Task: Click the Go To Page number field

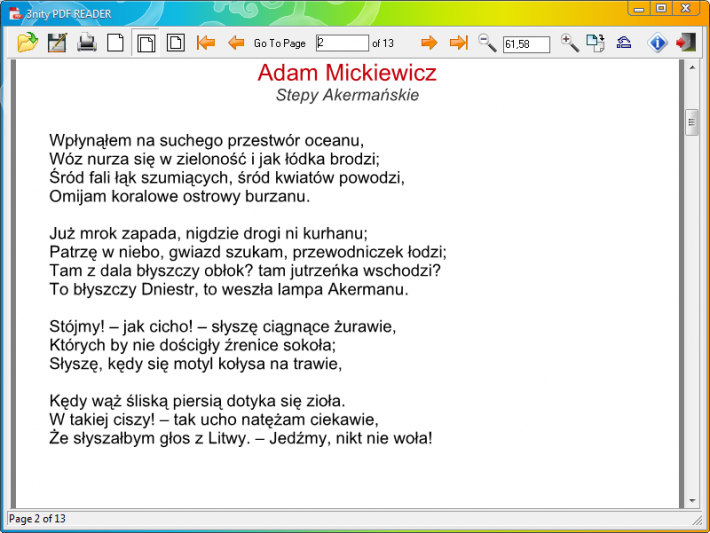Action: [x=342, y=43]
